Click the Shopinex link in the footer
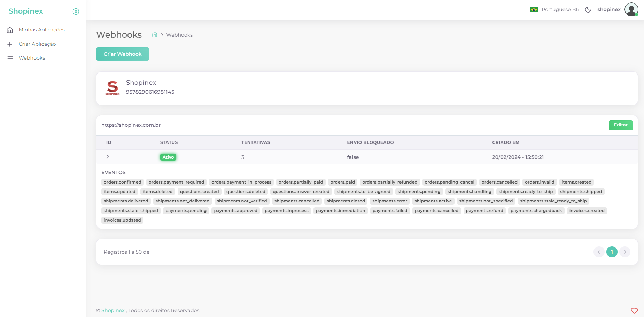The image size is (644, 317). click(113, 311)
